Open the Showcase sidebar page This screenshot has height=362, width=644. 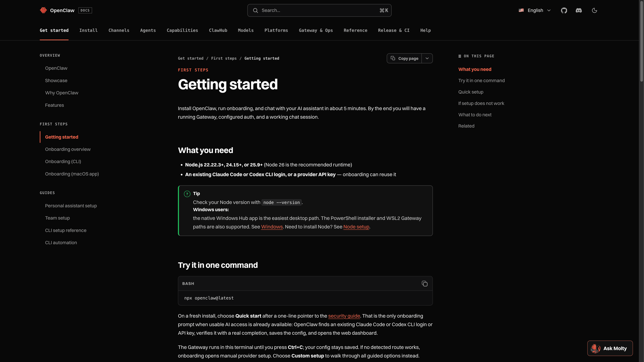tap(56, 80)
